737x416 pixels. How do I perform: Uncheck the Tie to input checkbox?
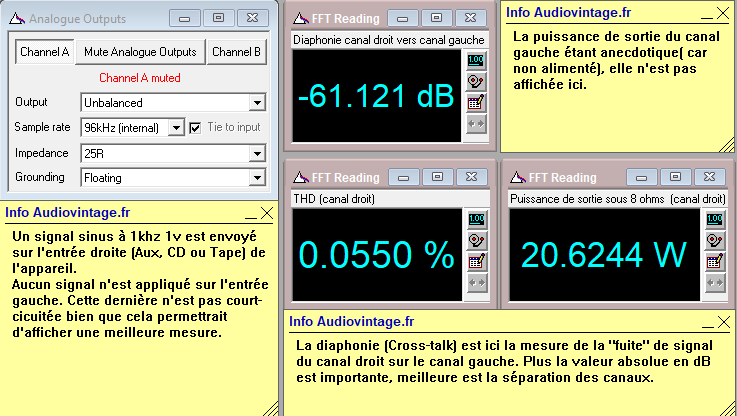click(x=195, y=127)
